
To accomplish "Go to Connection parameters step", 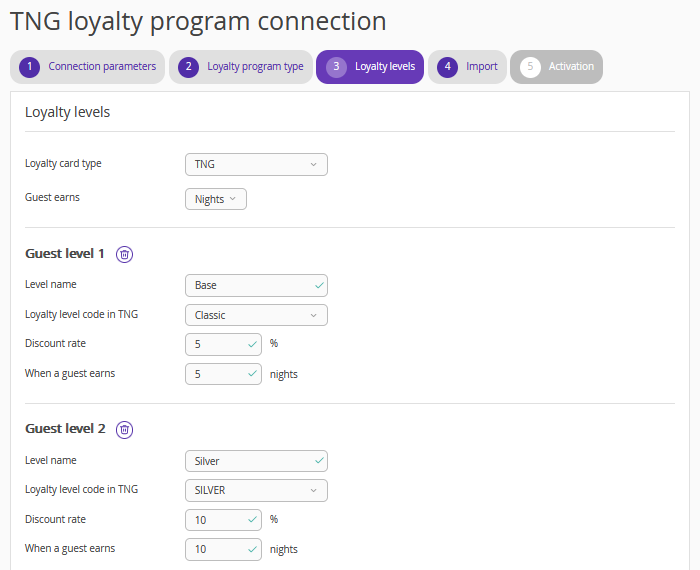I will (x=102, y=67).
